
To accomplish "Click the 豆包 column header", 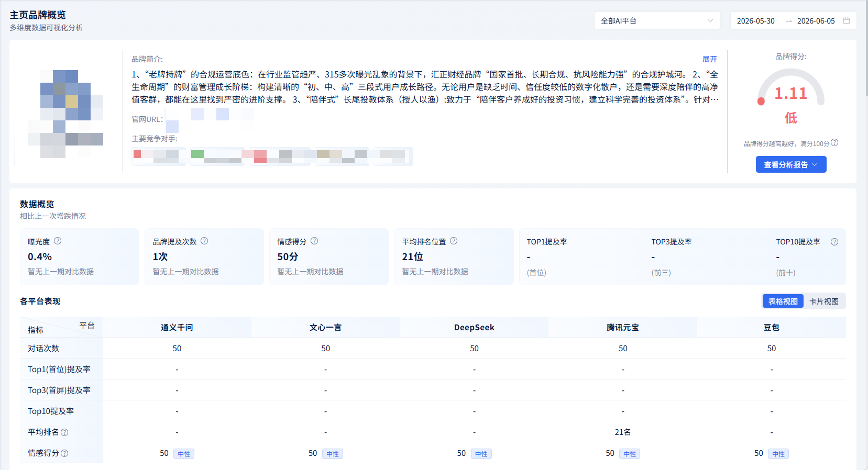I will click(x=772, y=327).
